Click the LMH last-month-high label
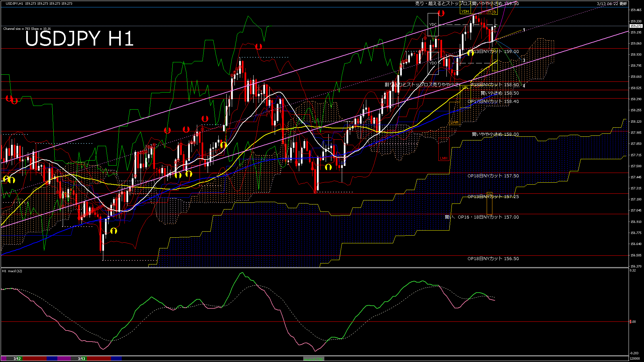The height and width of the screenshot is (362, 644). (x=443, y=158)
